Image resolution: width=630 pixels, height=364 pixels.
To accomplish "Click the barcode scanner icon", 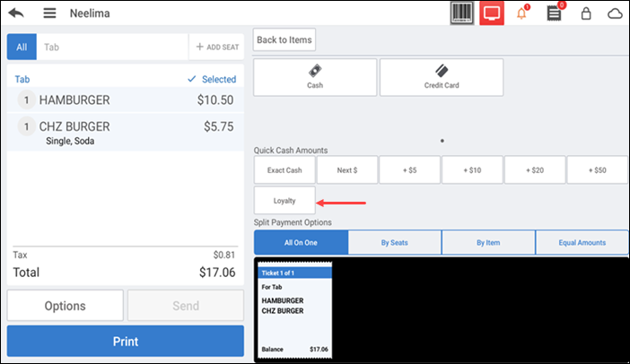I will 462,13.
